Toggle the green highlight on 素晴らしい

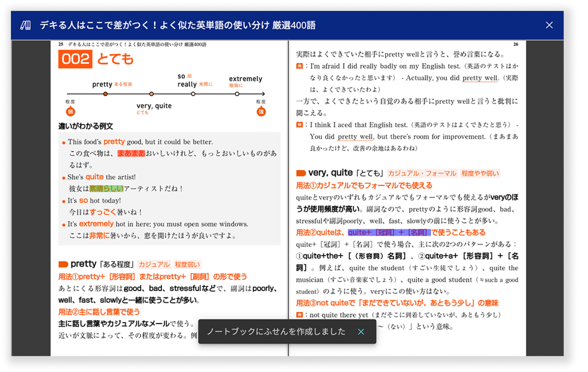(105, 188)
